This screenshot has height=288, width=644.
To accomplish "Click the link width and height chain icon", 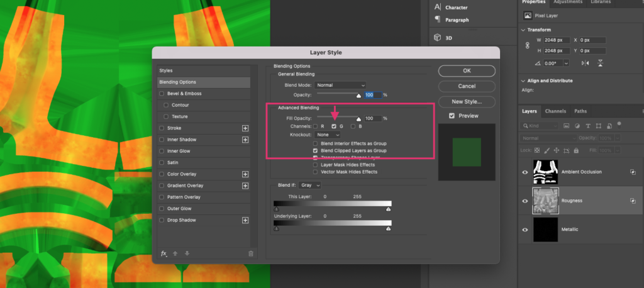I will 528,46.
